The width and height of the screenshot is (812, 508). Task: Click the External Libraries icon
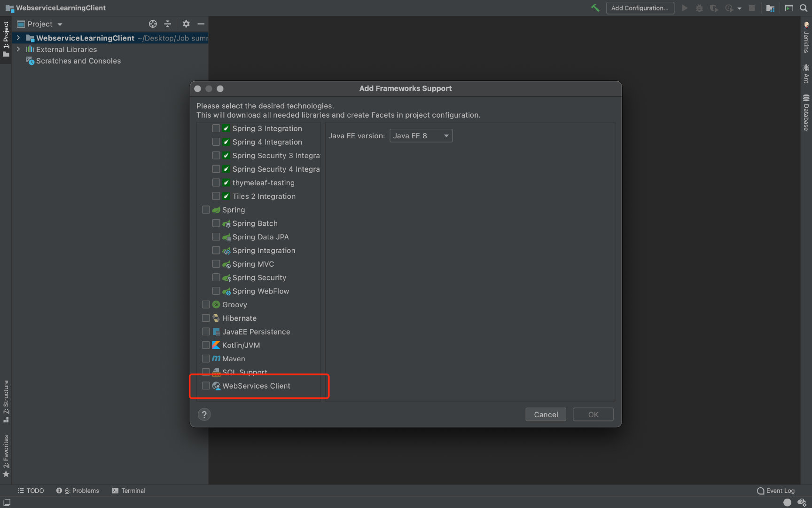30,49
